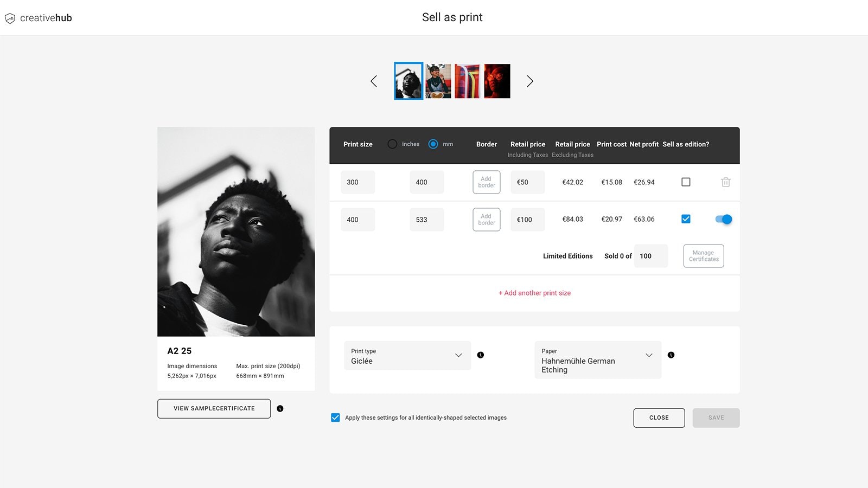
Task: Select the red portrait thumbnail
Action: 497,81
